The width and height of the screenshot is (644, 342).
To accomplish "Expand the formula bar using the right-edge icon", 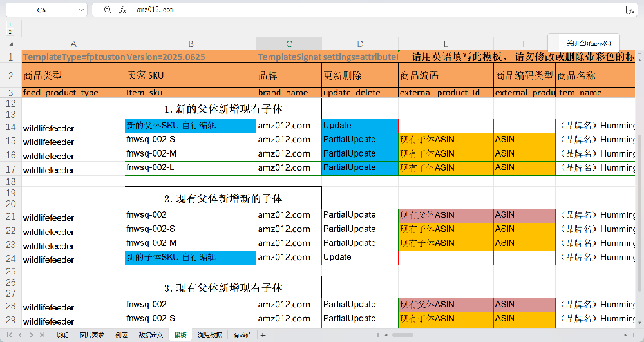I will pyautogui.click(x=630, y=10).
